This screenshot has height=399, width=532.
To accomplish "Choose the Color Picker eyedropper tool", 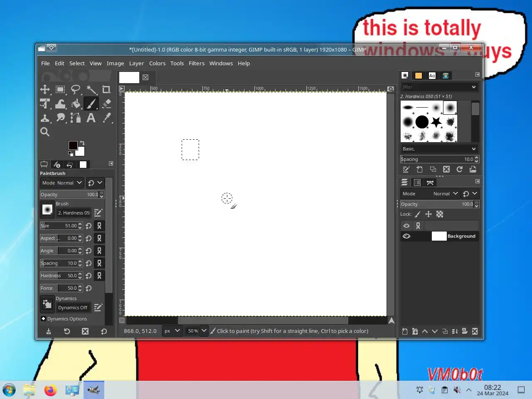I will click(x=106, y=118).
